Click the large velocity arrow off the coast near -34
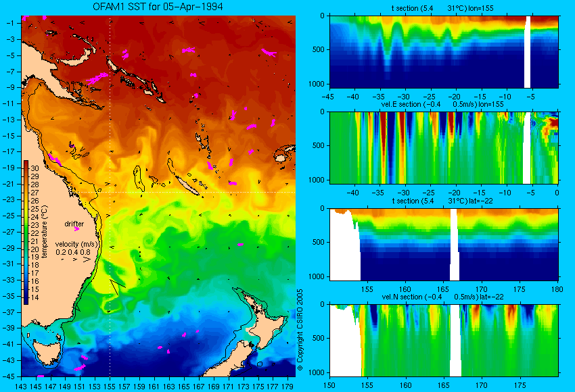This screenshot has width=575, height=392. point(117,287)
